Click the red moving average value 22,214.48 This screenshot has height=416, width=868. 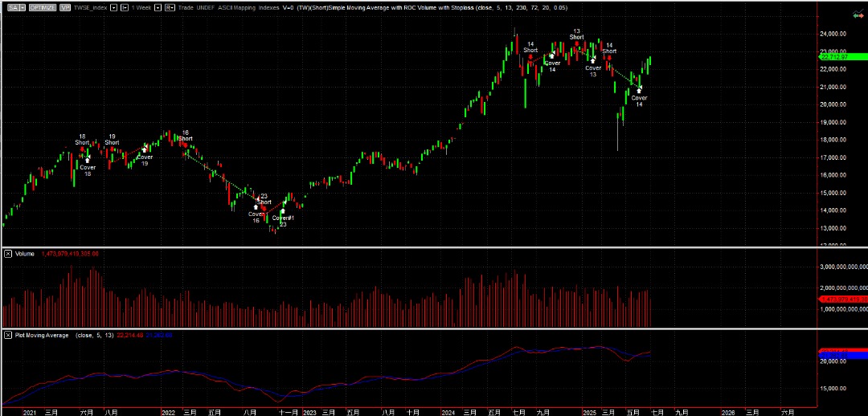(x=130, y=335)
